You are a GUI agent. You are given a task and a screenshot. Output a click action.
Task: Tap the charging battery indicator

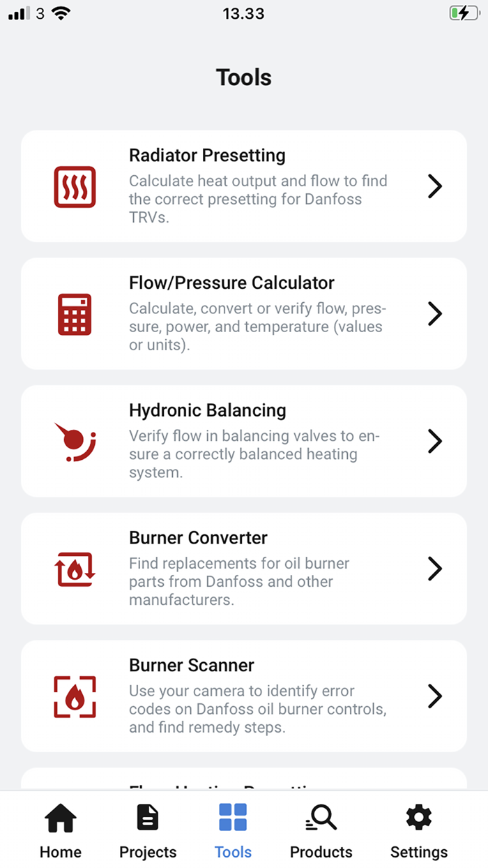coord(464,13)
